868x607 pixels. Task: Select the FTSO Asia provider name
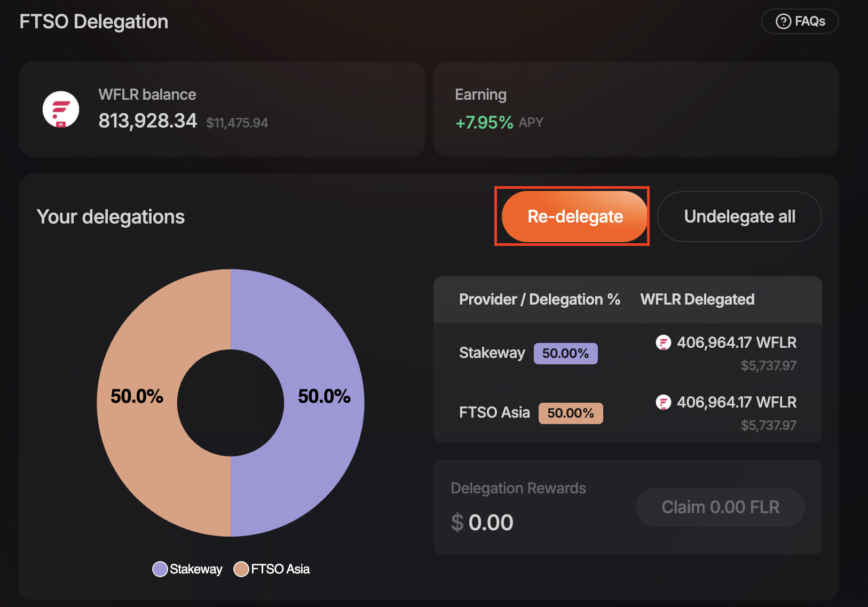point(494,413)
